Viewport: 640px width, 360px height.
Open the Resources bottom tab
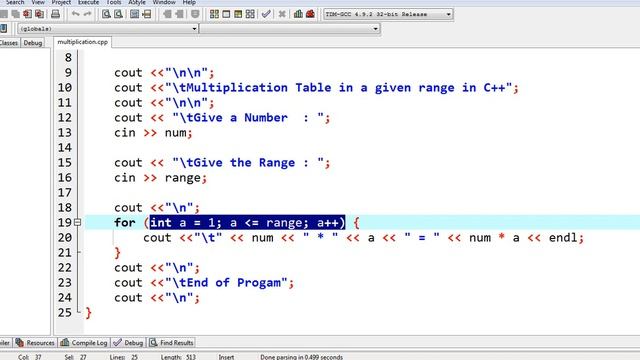[x=36, y=343]
